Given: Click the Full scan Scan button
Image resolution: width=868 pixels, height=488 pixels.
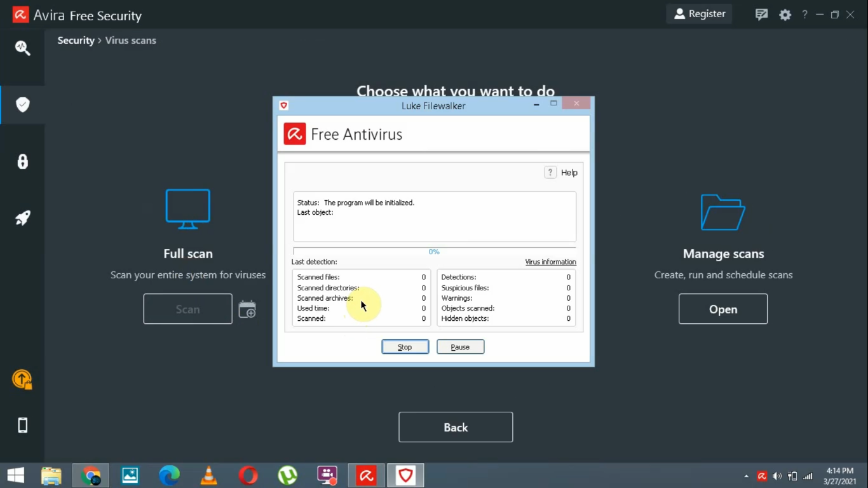Looking at the screenshot, I should coord(188,309).
